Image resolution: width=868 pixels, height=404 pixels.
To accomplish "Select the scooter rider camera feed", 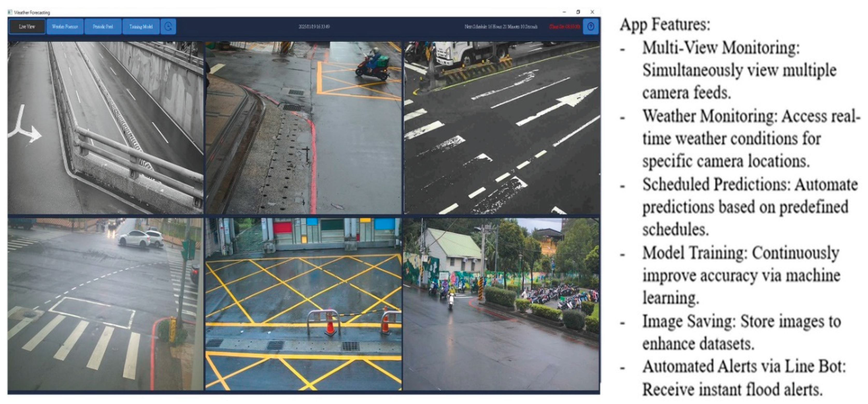I will point(303,128).
